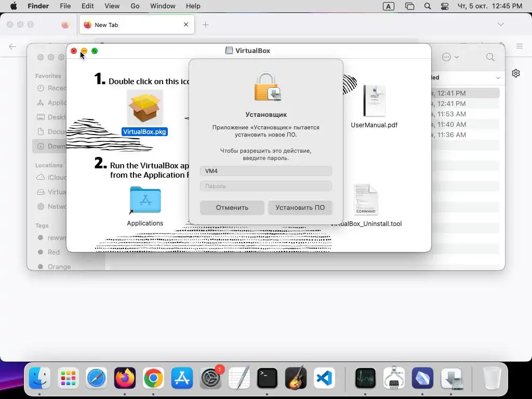Open System Information in the Dock

coord(394,378)
